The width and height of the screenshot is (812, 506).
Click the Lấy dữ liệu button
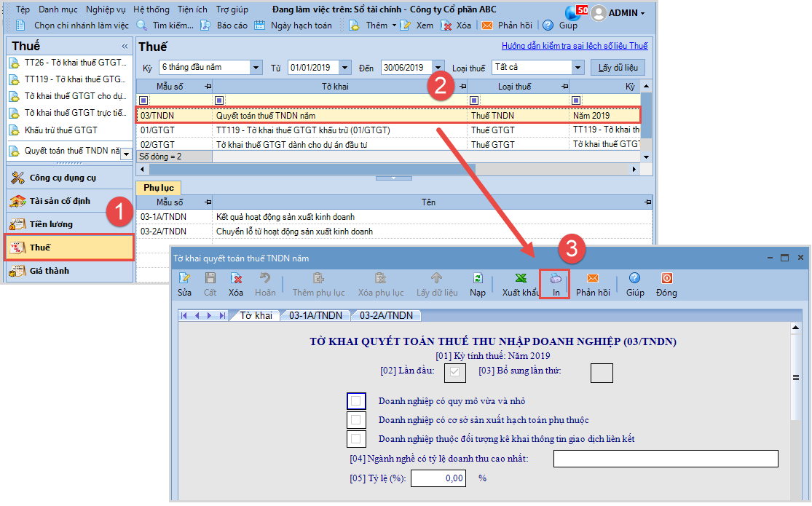click(618, 68)
